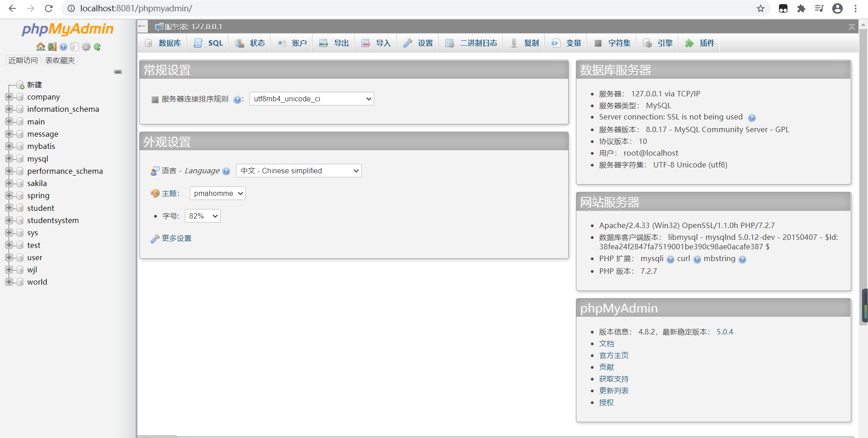Image resolution: width=868 pixels, height=438 pixels.
Task: Select the performance_schema database
Action: 65,171
